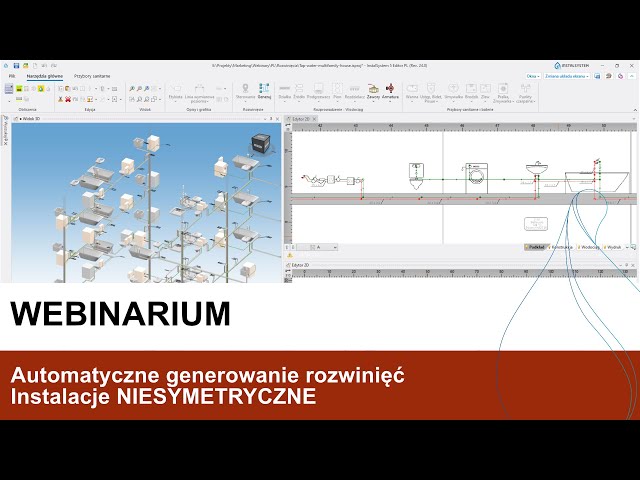Click the yellow warning triangle icon
640x480 pixels.
tap(290, 256)
